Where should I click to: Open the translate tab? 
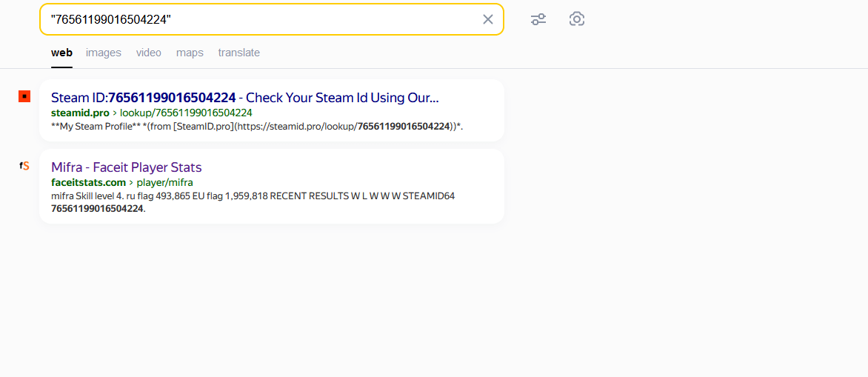239,53
